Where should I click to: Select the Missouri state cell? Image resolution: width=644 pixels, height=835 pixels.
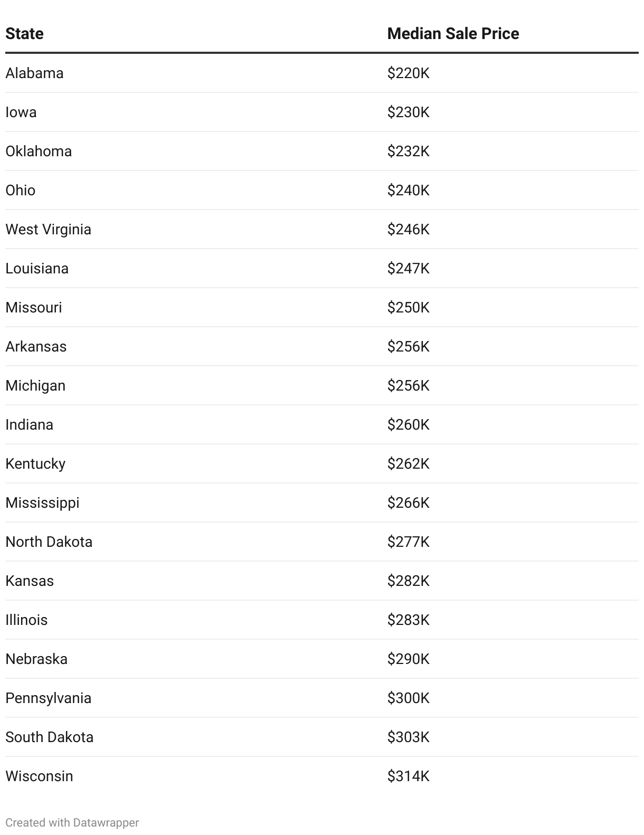click(x=34, y=307)
